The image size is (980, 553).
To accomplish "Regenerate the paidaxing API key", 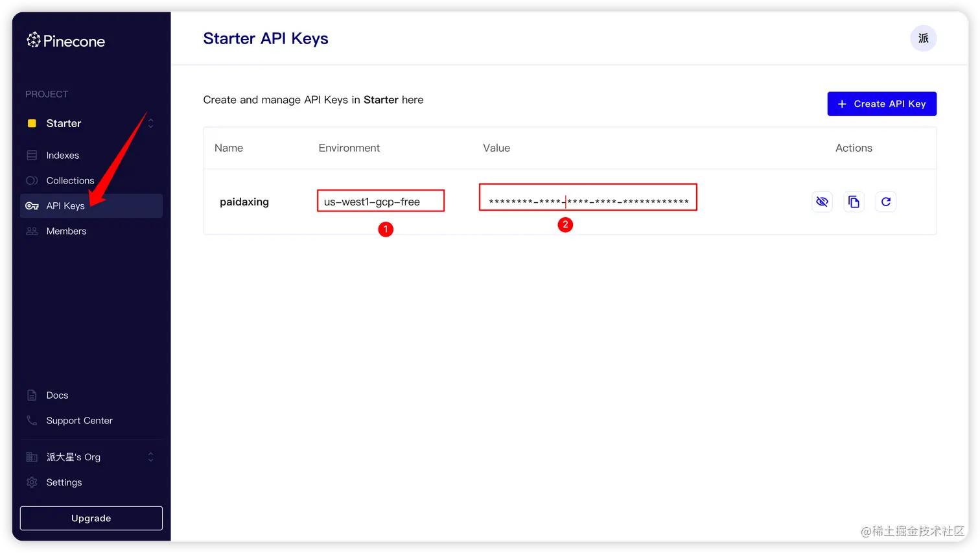I will click(x=886, y=202).
